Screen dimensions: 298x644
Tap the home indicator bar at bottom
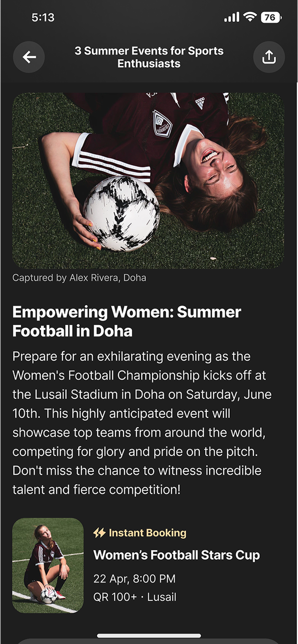pos(149,636)
